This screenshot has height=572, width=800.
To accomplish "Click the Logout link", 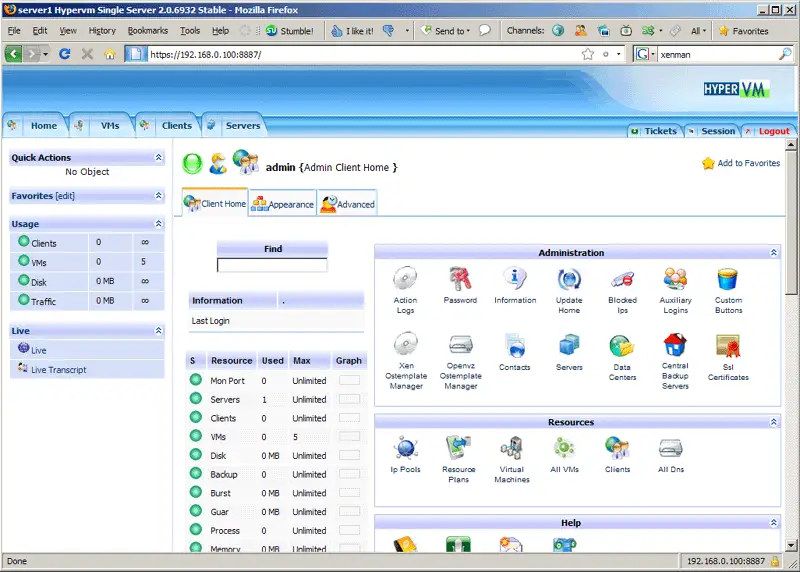I will tap(773, 131).
